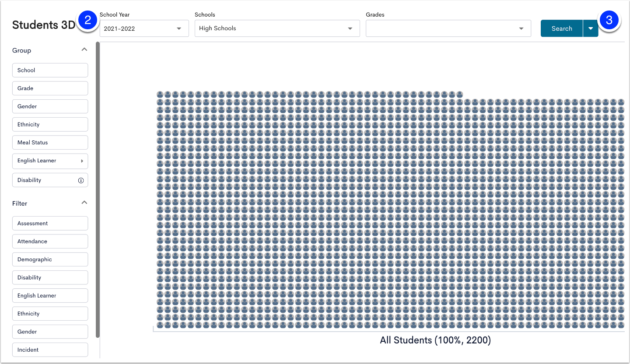Group students by Gender
This screenshot has width=630, height=364.
click(50, 106)
